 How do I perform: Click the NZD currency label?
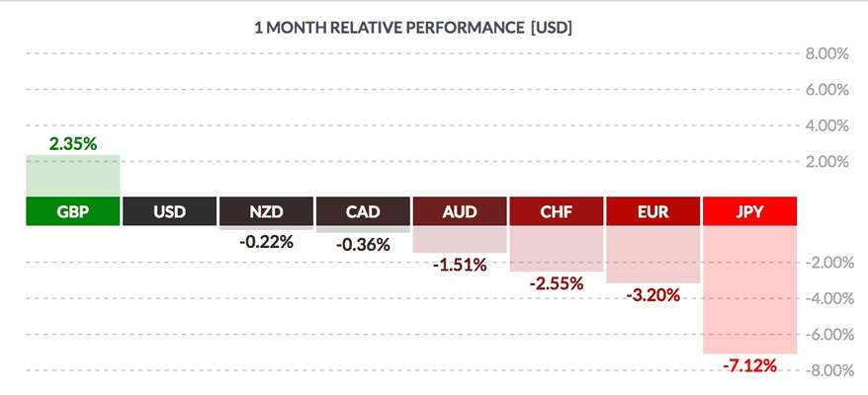pyautogui.click(x=266, y=210)
